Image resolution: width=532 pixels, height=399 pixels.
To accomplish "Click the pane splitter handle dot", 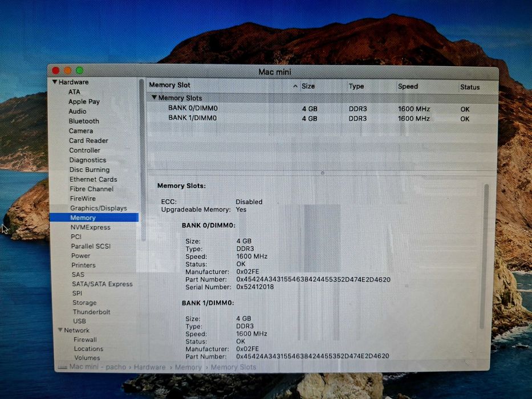I will 322,173.
